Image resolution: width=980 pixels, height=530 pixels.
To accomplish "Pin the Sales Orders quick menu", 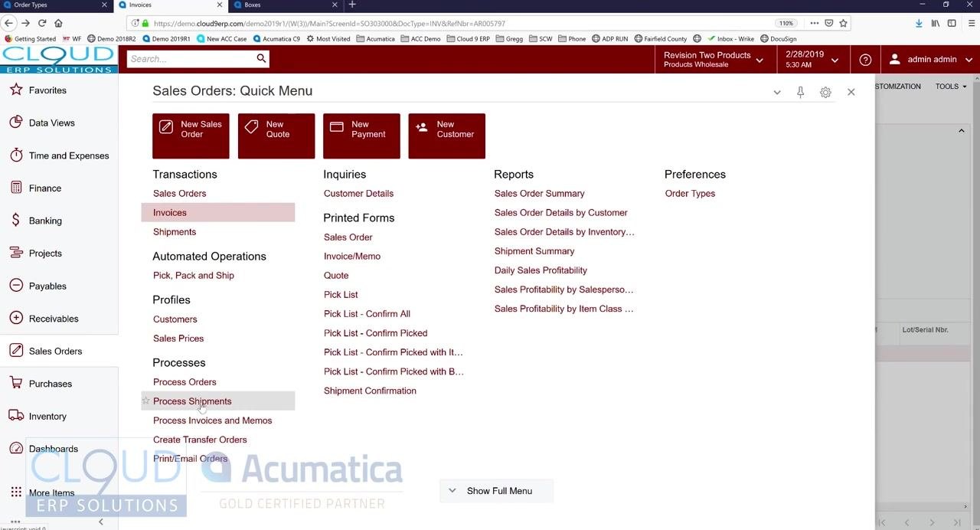I will coord(800,92).
